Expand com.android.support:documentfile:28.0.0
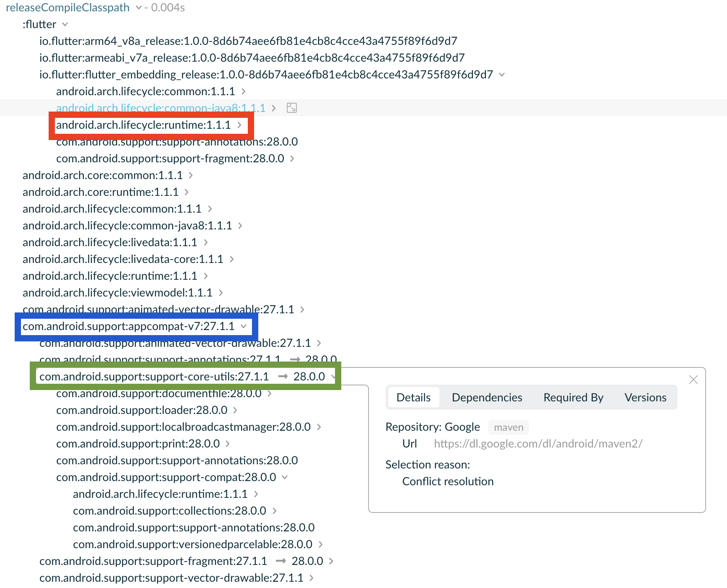The image size is (727, 588). coord(270,393)
